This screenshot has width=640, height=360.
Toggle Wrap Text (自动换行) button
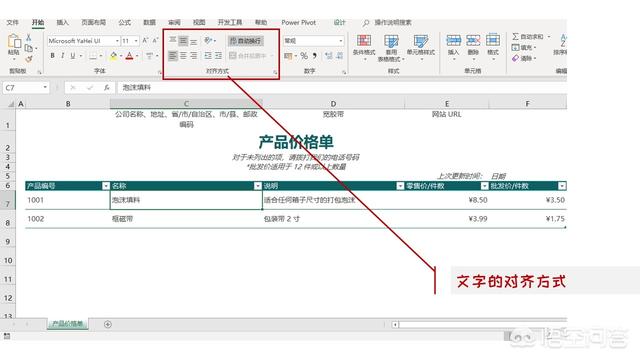pyautogui.click(x=245, y=40)
